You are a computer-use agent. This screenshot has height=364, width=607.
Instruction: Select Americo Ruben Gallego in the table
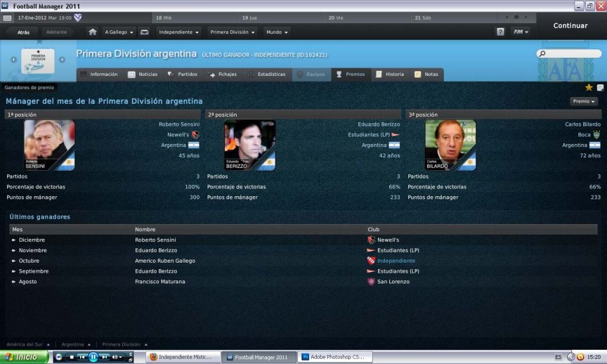pos(165,261)
